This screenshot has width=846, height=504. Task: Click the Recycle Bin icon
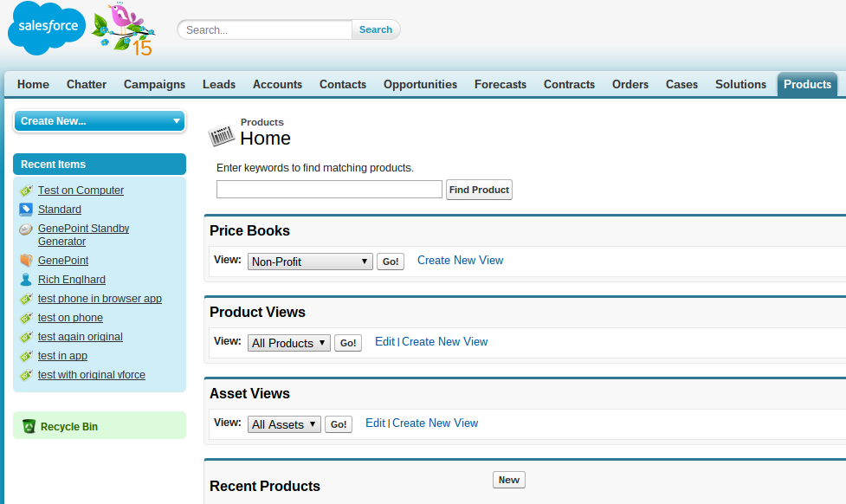[x=29, y=426]
